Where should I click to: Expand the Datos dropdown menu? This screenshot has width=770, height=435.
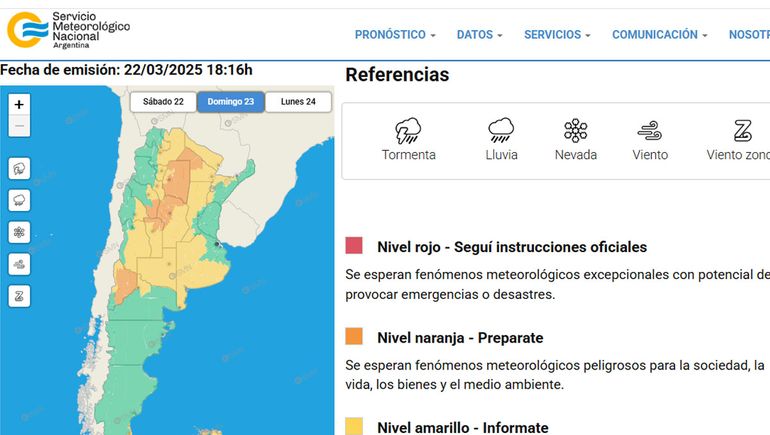point(479,35)
